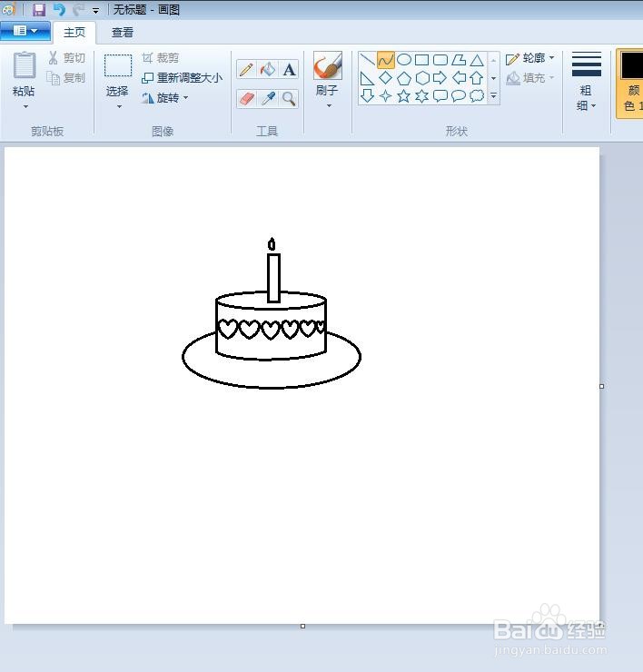
Task: Open the 旋转 dropdown
Action: [x=165, y=98]
